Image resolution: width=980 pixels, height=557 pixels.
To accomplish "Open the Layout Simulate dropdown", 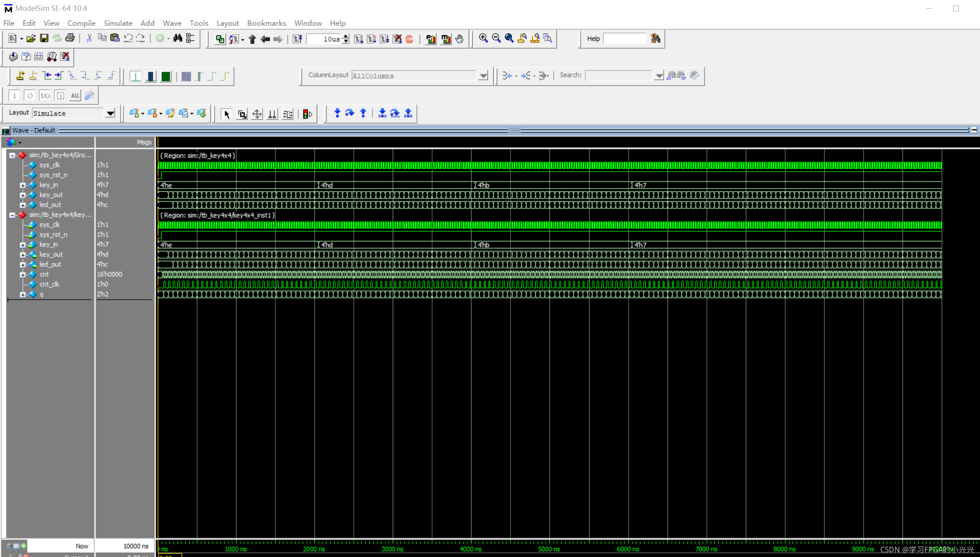I will tap(110, 113).
